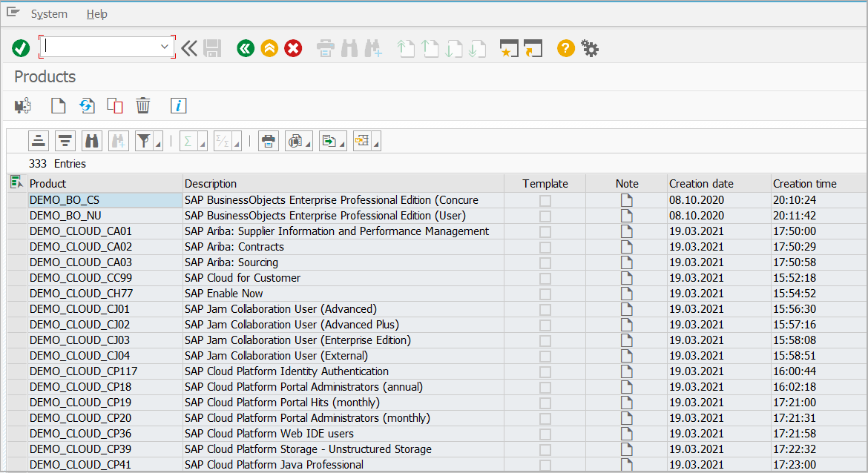
Task: Click the Find Next binoculars-plus icon in system toolbar
Action: point(373,48)
